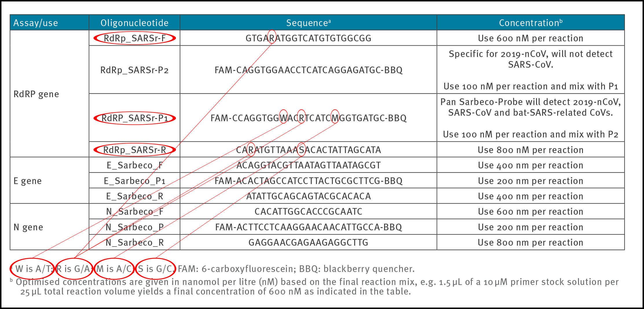The image size is (644, 309).
Task: Select the RdRp_SARSr-P2 oligonucleotide cell
Action: 134,70
